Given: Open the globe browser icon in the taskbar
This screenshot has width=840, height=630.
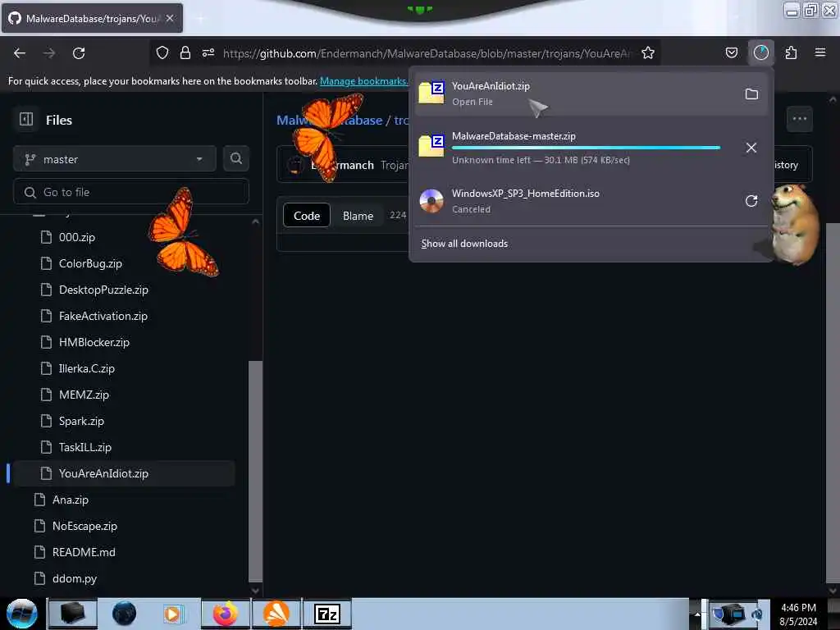Looking at the screenshot, I should click(x=125, y=614).
